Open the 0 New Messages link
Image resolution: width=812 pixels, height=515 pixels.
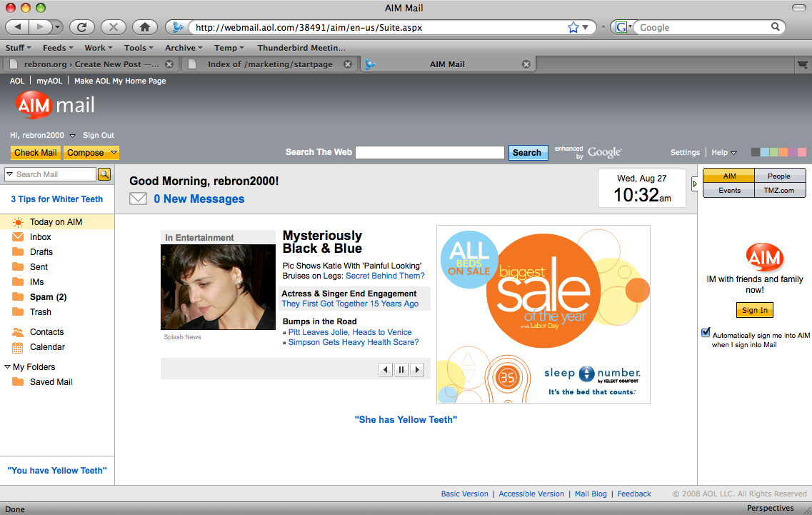[199, 199]
